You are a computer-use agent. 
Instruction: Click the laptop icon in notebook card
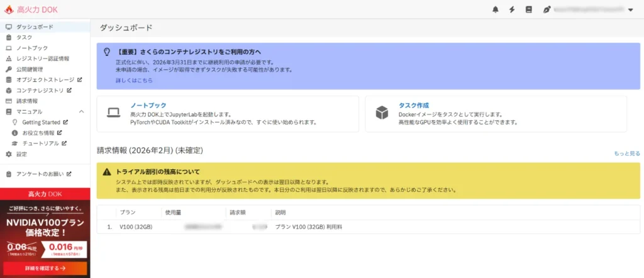(113, 113)
